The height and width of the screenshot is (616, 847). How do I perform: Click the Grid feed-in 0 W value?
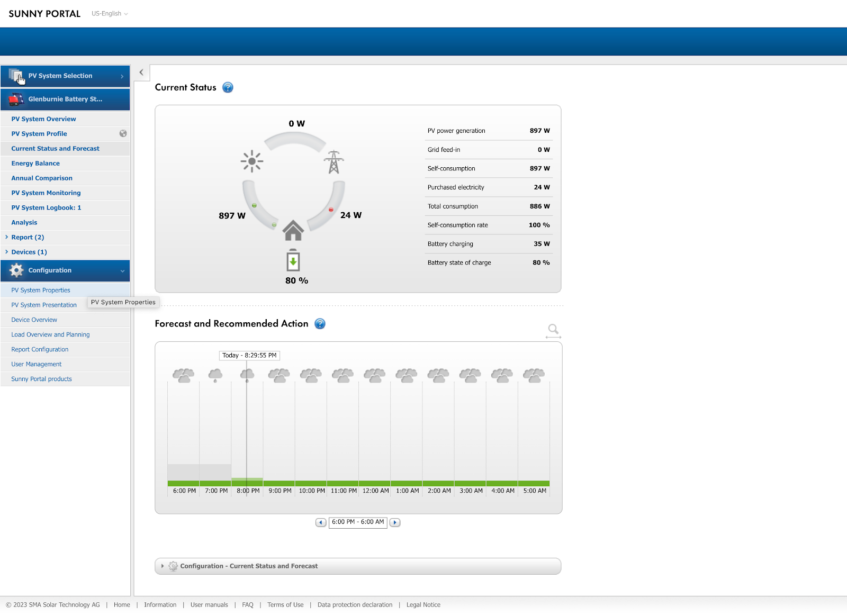544,150
